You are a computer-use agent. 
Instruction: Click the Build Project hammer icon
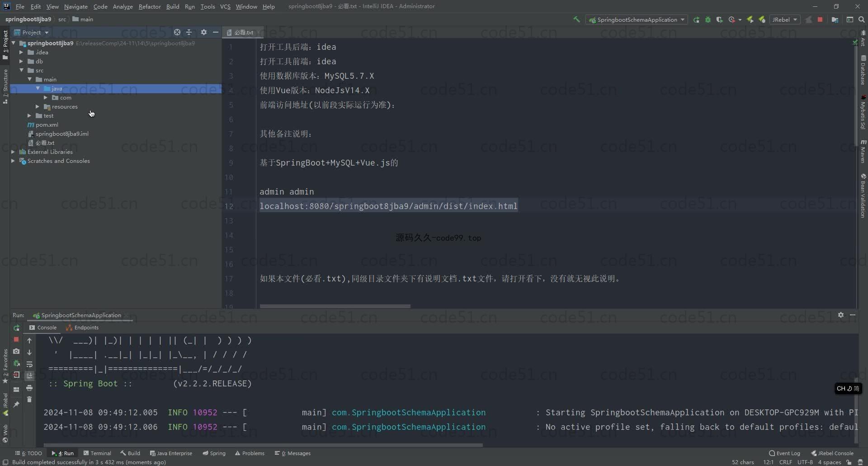(576, 19)
